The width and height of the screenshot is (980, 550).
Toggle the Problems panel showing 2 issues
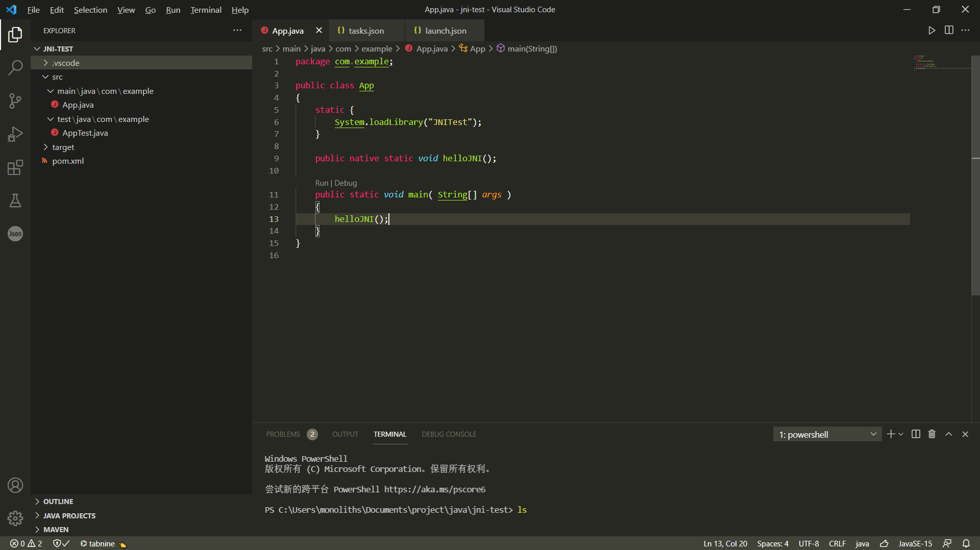(283, 434)
